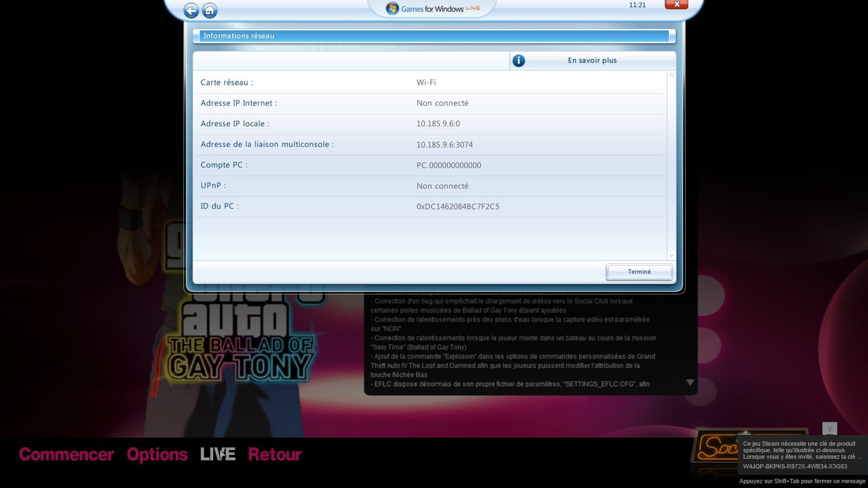Image resolution: width=868 pixels, height=488 pixels.
Task: Select LIVE in the bottom menu
Action: coord(218,454)
